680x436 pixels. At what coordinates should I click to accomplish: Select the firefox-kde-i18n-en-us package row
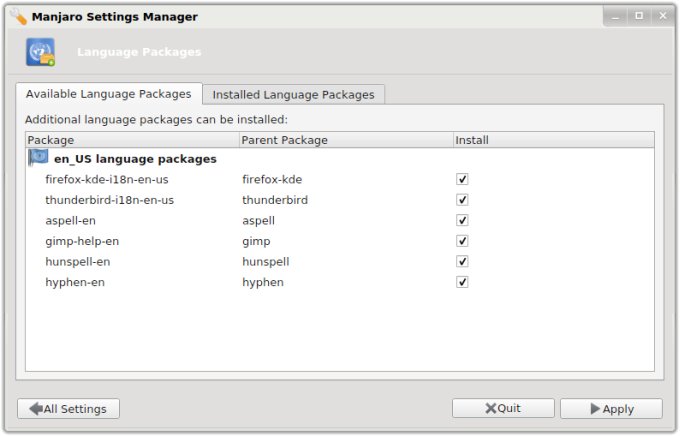click(x=340, y=179)
